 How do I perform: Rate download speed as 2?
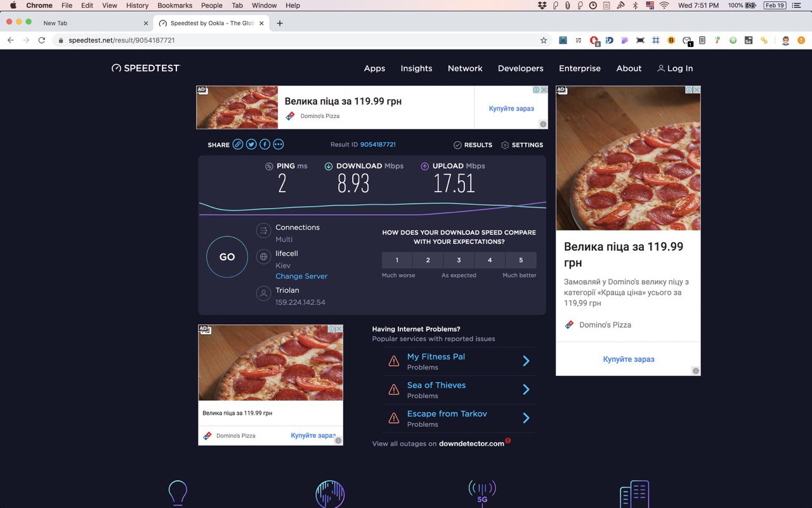tap(428, 260)
